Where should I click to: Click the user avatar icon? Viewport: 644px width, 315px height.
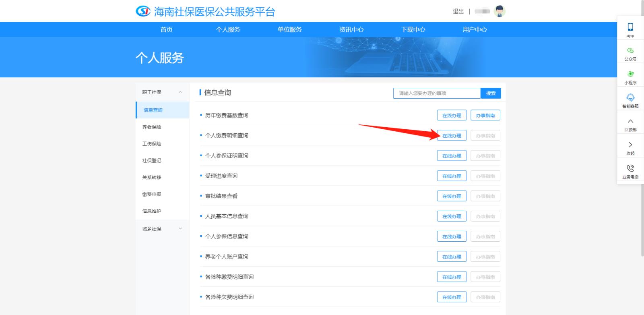[500, 11]
